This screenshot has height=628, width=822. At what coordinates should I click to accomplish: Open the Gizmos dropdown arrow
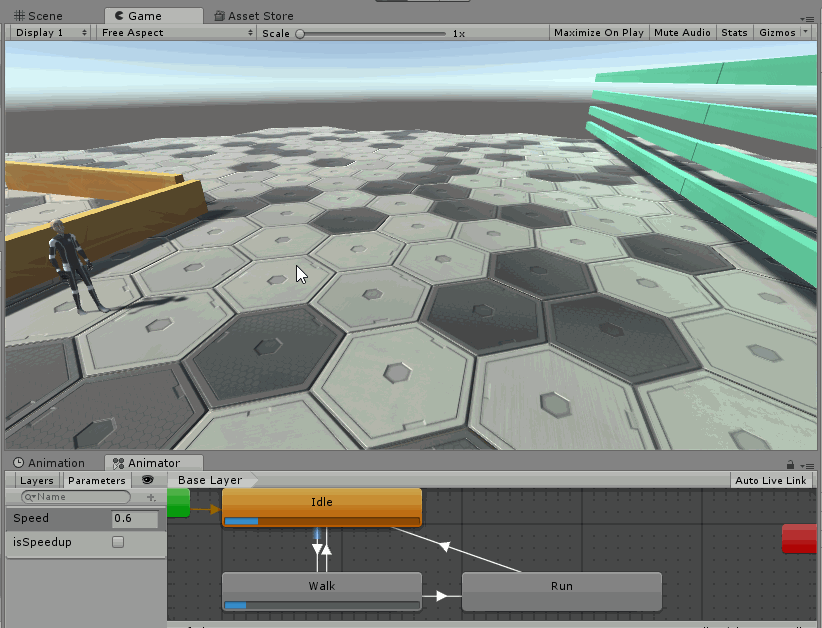click(806, 31)
